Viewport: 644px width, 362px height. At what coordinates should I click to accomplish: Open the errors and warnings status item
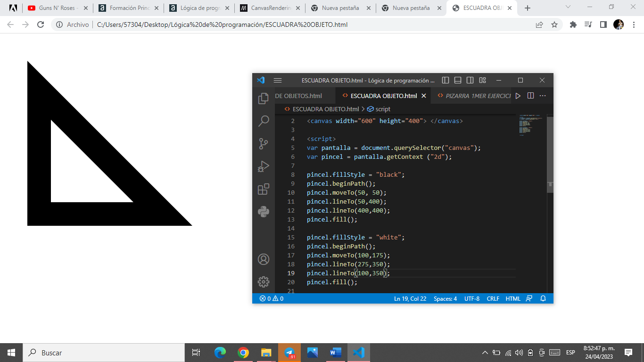[272, 298]
